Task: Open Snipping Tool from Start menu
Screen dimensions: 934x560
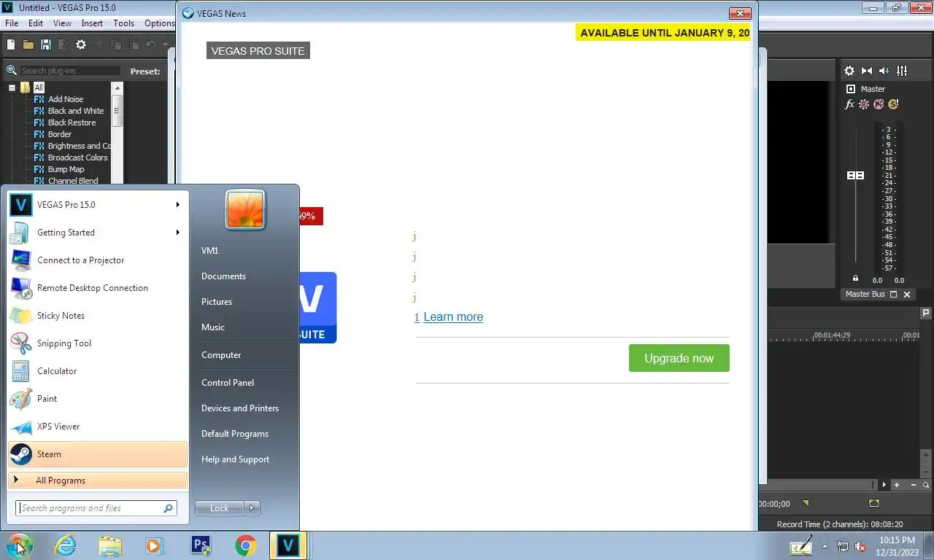Action: point(98,343)
